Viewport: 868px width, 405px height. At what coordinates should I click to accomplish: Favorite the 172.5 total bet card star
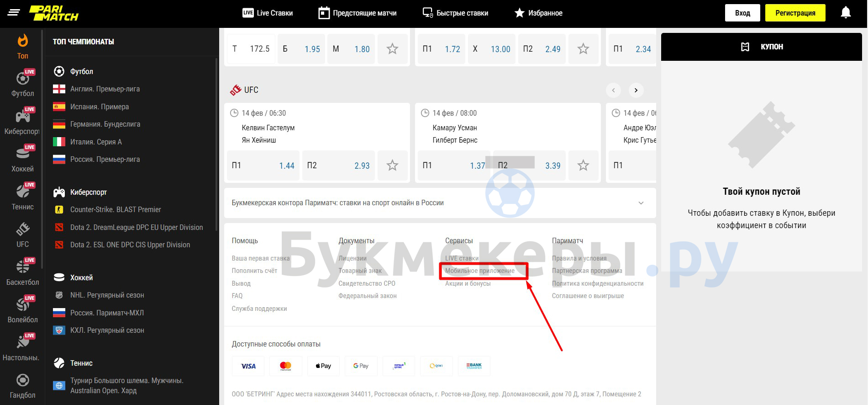click(x=392, y=49)
